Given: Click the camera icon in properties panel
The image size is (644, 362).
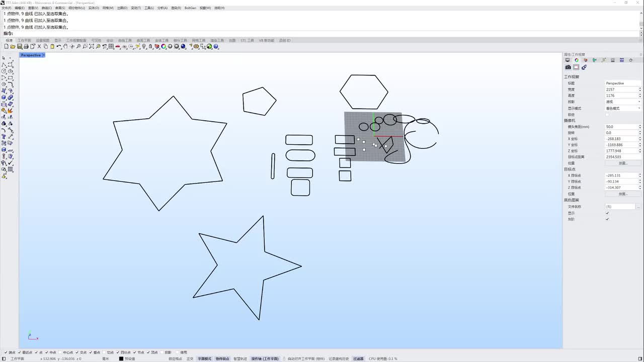Looking at the screenshot, I should point(568,67).
